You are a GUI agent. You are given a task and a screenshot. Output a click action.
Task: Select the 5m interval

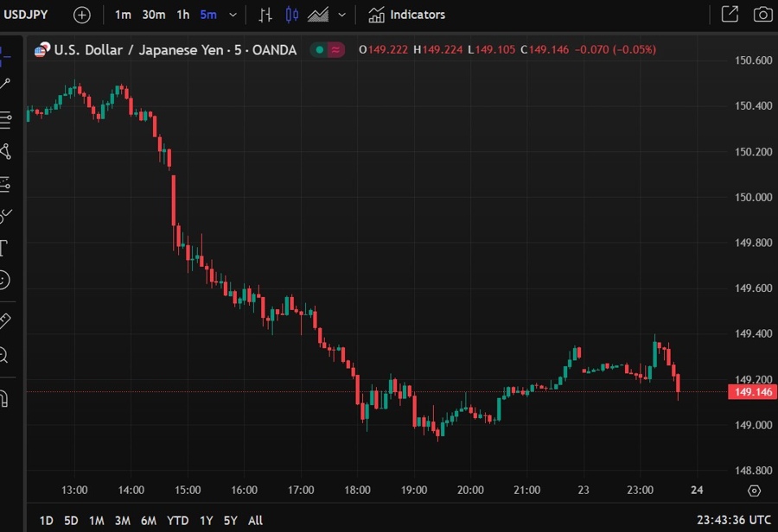point(208,15)
